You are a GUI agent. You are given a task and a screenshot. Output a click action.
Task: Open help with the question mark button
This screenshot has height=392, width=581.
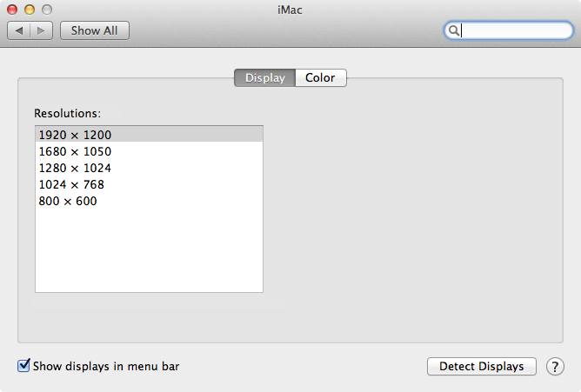point(555,367)
